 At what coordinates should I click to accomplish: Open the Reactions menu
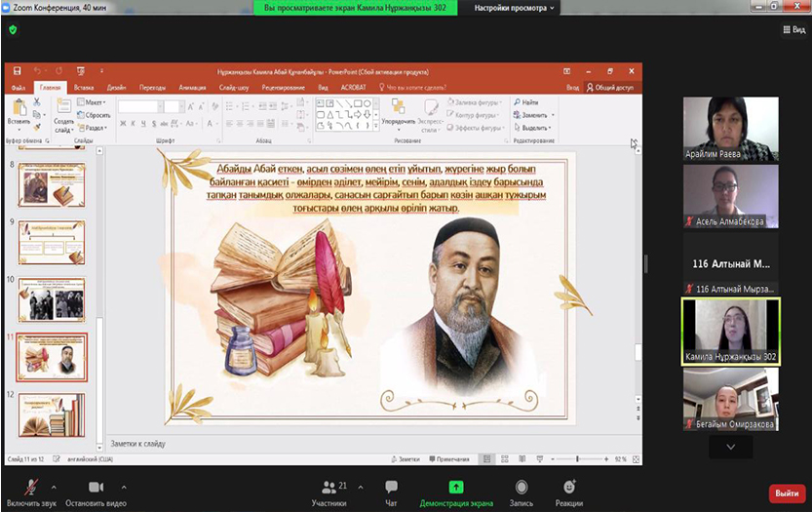(568, 487)
